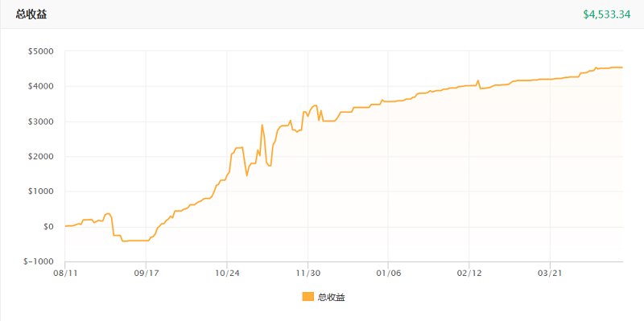
Task: Click the 10/24 date label
Action: pyautogui.click(x=227, y=273)
